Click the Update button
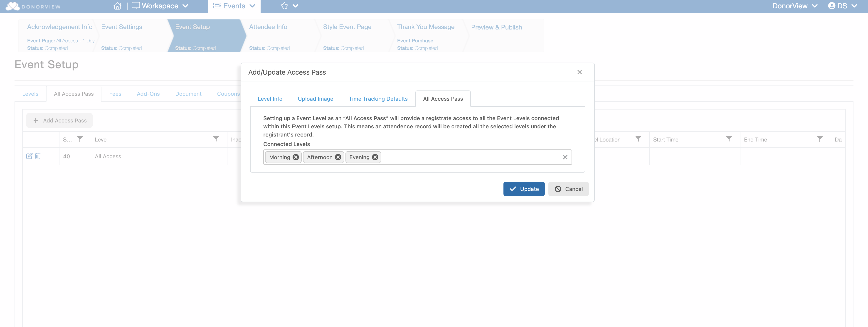The width and height of the screenshot is (868, 327). pos(524,189)
